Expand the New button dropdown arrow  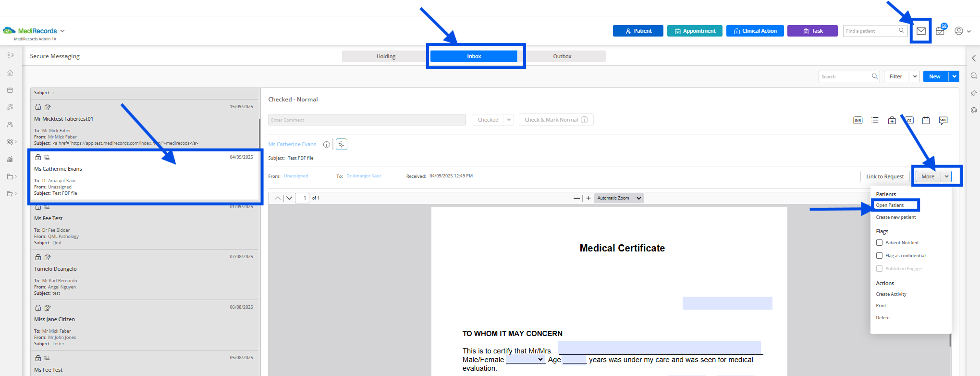(x=954, y=76)
